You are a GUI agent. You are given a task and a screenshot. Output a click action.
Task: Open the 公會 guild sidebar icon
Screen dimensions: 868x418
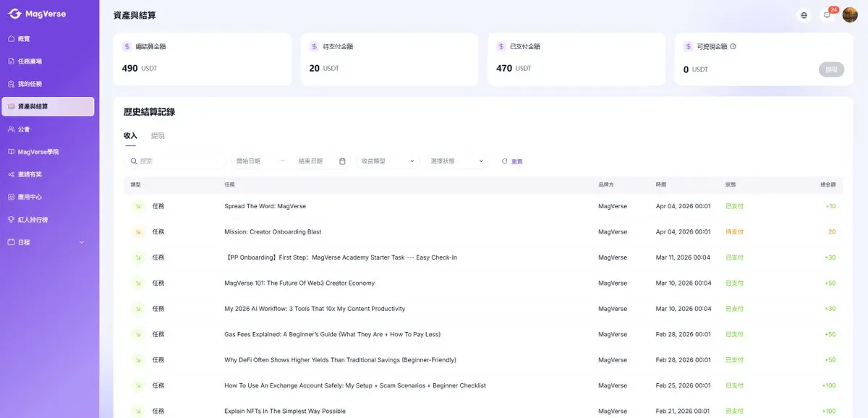11,129
